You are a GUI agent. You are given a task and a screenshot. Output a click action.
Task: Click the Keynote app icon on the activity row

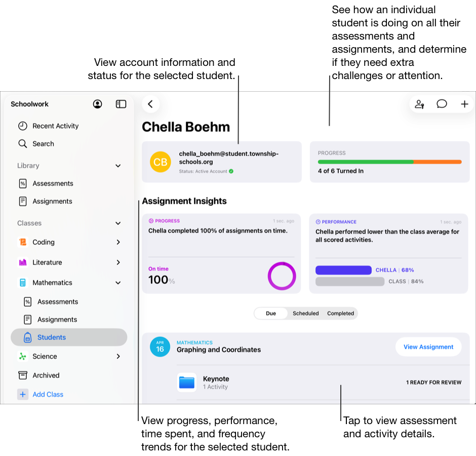186,383
